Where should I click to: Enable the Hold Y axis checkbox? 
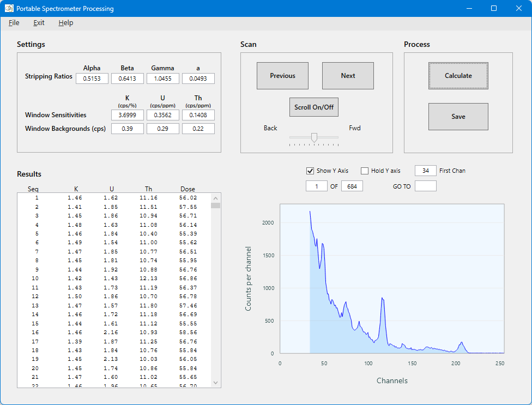tap(365, 171)
